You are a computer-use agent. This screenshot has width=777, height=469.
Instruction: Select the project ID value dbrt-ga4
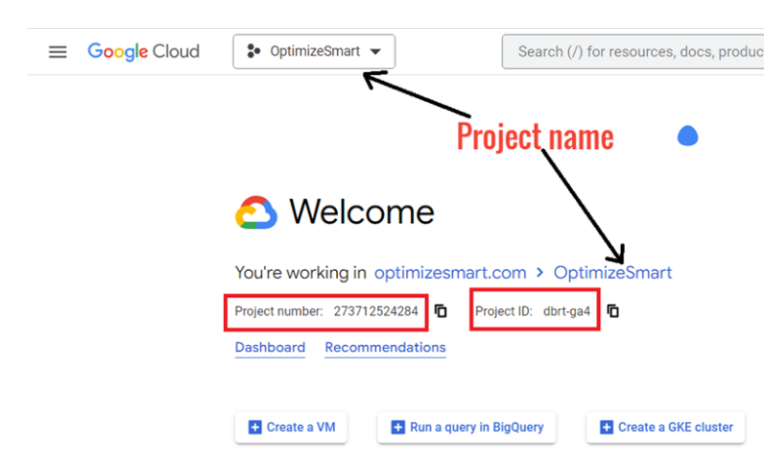pos(567,311)
